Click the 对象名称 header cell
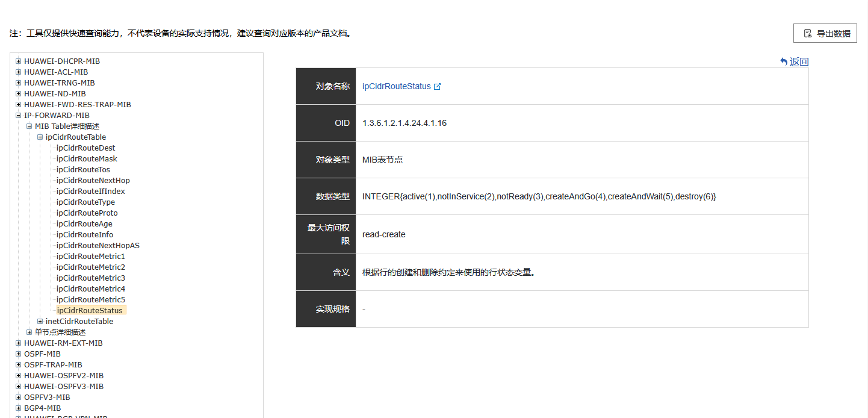Screen dimensions: 868x418 click(x=326, y=87)
